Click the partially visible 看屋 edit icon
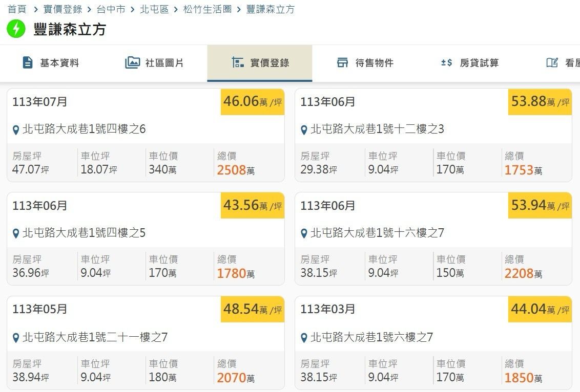Screen dimensions: 580x392 [x=552, y=62]
